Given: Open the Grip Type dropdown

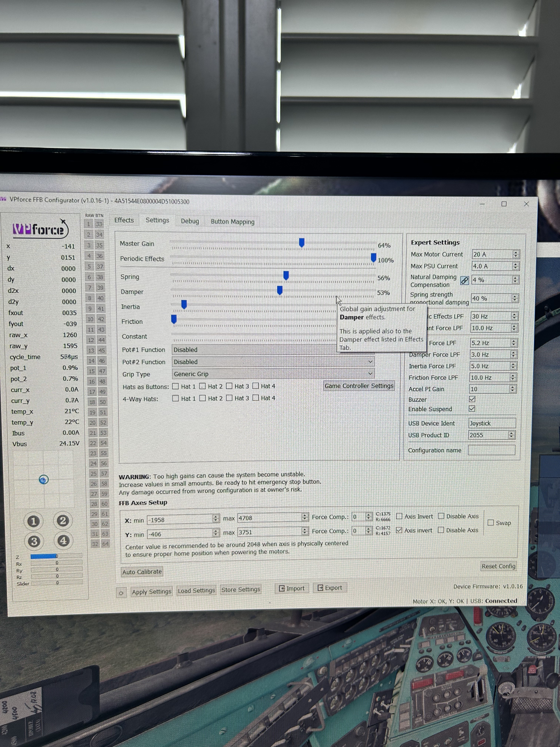Looking at the screenshot, I should pyautogui.click(x=273, y=374).
